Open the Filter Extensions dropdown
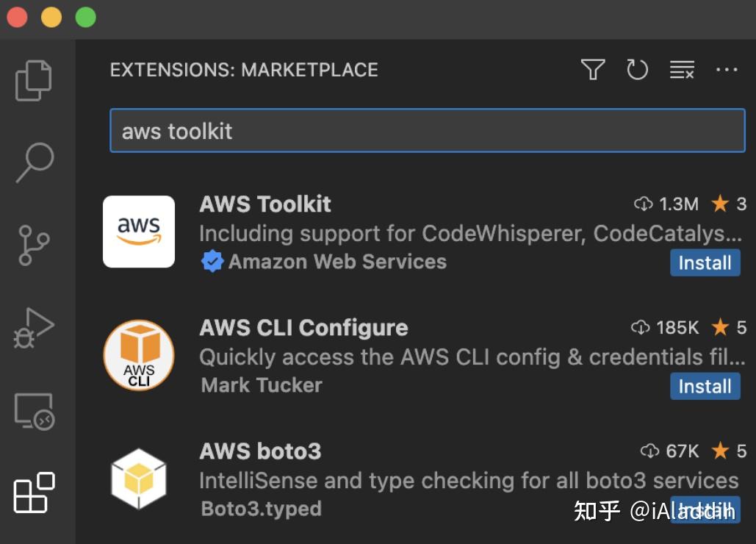Screen dimensions: 756x544 [x=592, y=69]
